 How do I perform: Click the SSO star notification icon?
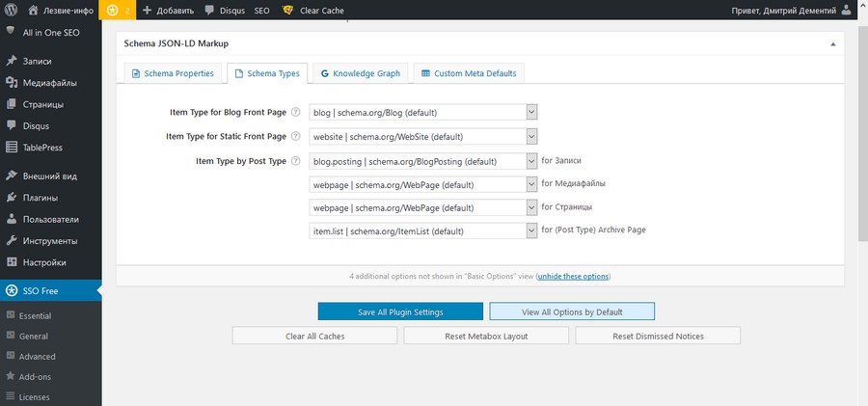[113, 10]
